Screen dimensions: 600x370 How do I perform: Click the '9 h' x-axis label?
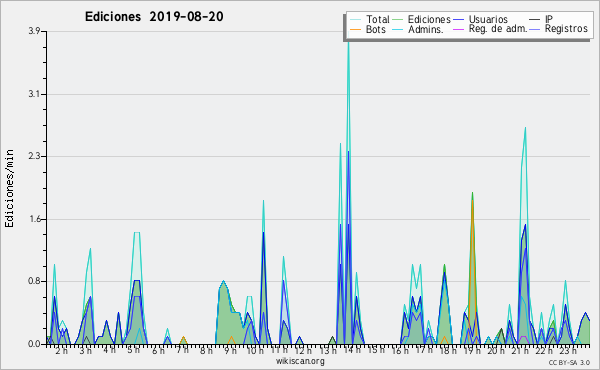click(230, 350)
